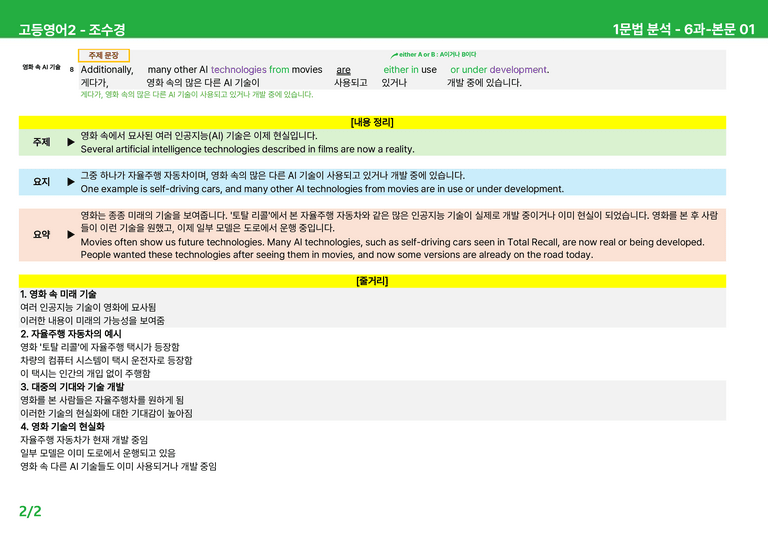
Task: Click the arrow marker beside '주제'
Action: pos(71,142)
